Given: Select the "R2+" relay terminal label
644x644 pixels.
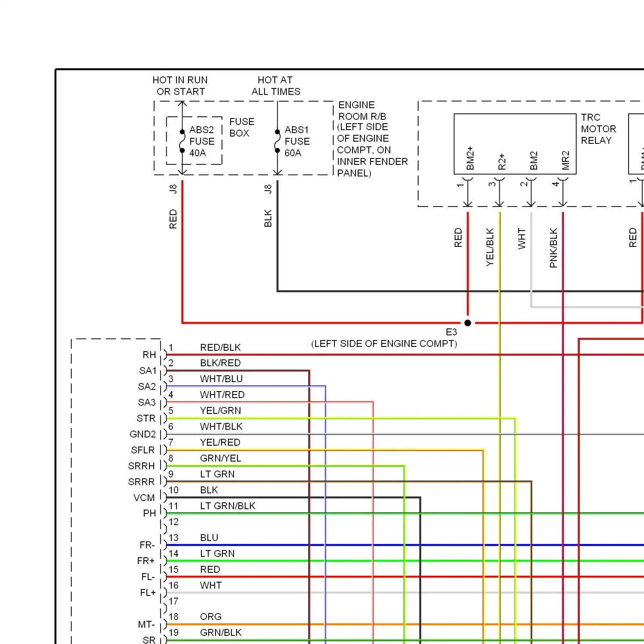Looking at the screenshot, I should click(x=501, y=162).
